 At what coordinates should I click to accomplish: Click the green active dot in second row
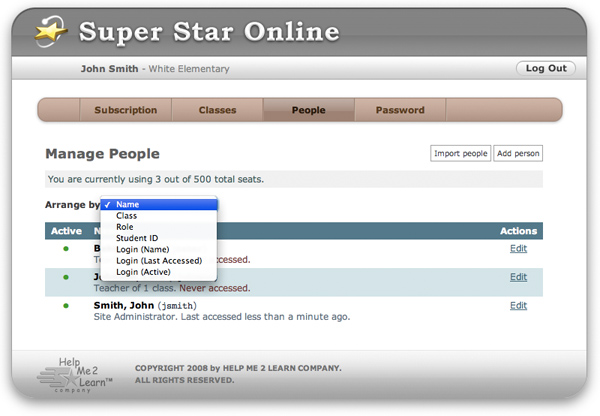[x=66, y=277]
